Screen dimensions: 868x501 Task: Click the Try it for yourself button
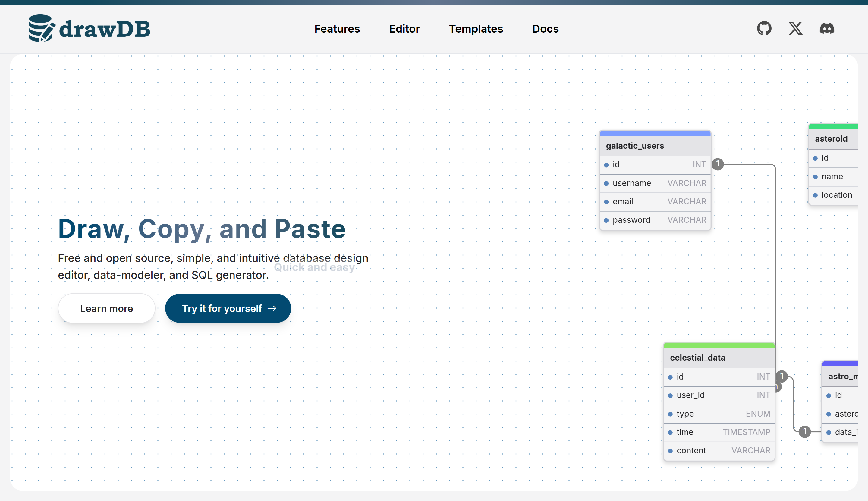pyautogui.click(x=228, y=308)
